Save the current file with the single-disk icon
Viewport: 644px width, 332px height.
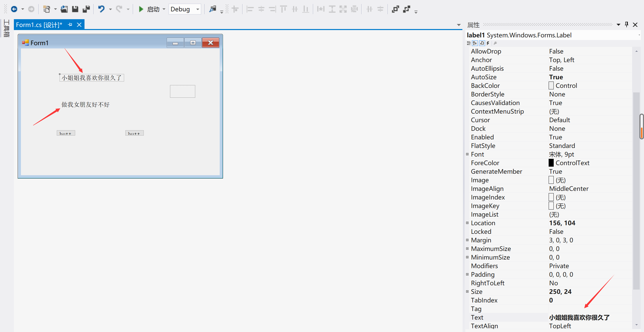click(75, 9)
